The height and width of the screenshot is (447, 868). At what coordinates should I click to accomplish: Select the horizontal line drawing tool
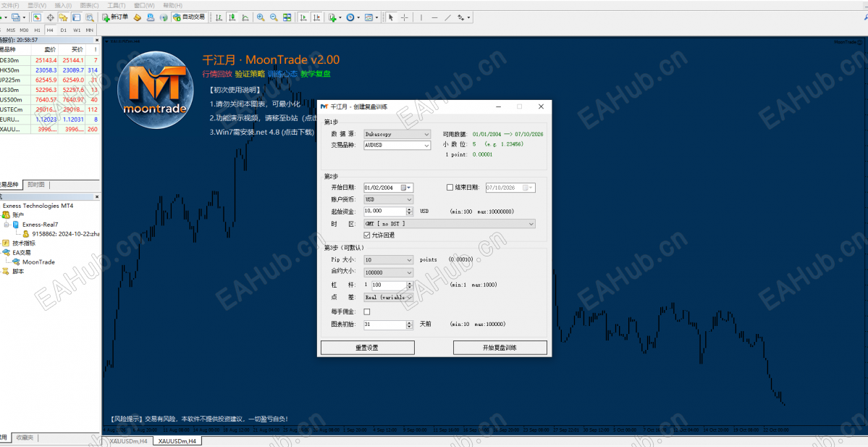[x=434, y=17]
